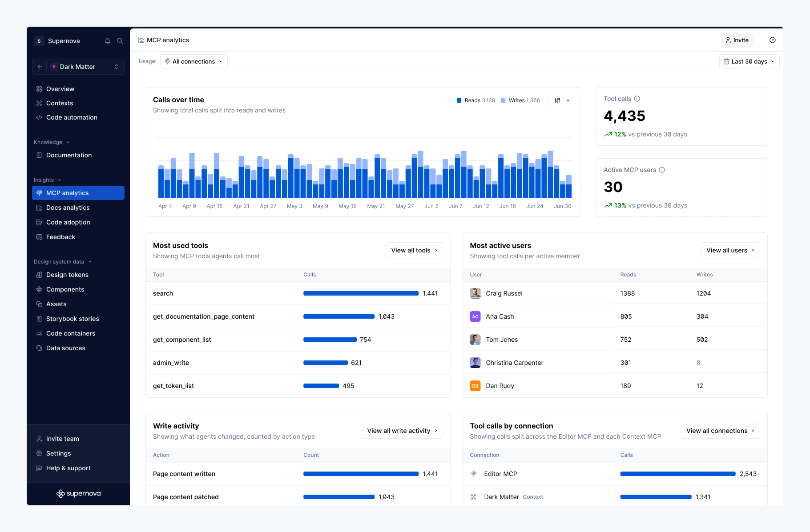
Task: Click the get_component_list tool row
Action: [x=298, y=340]
